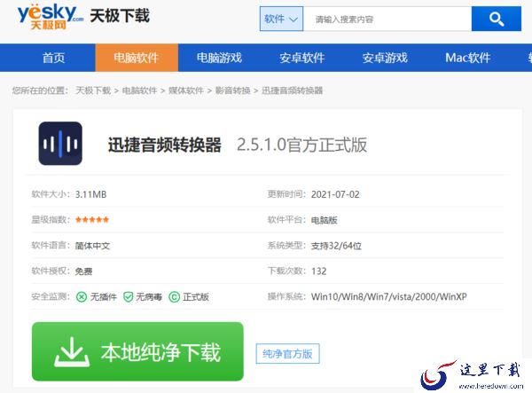Focus the 请输入搜索内容 search box
The height and width of the screenshot is (393, 532).
(x=387, y=19)
